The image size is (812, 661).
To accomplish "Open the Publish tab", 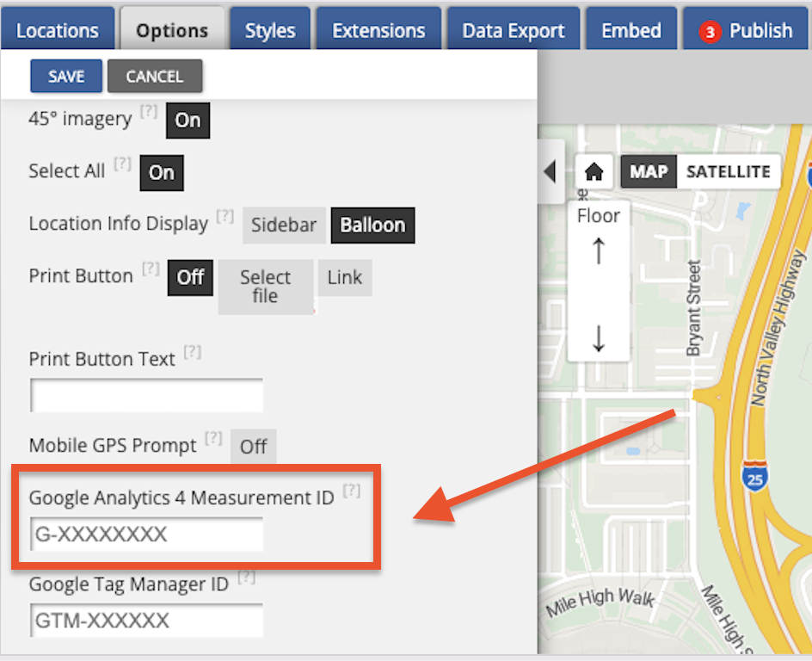I will point(745,31).
